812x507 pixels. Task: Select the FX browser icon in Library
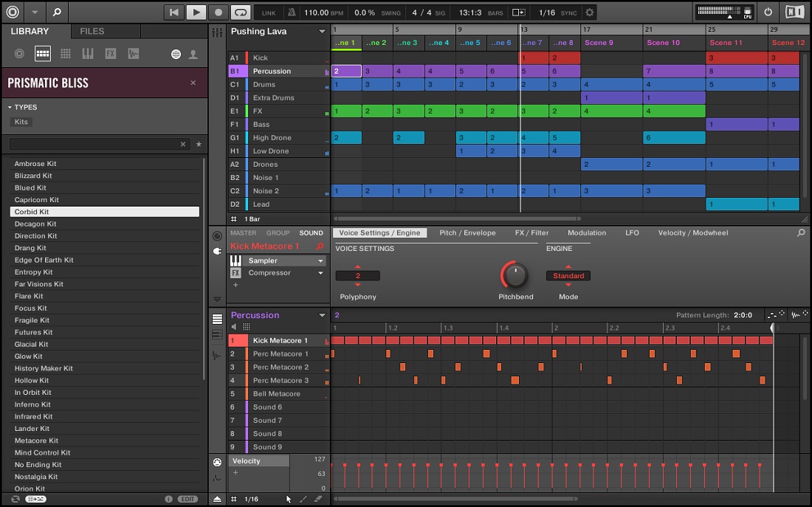click(111, 54)
